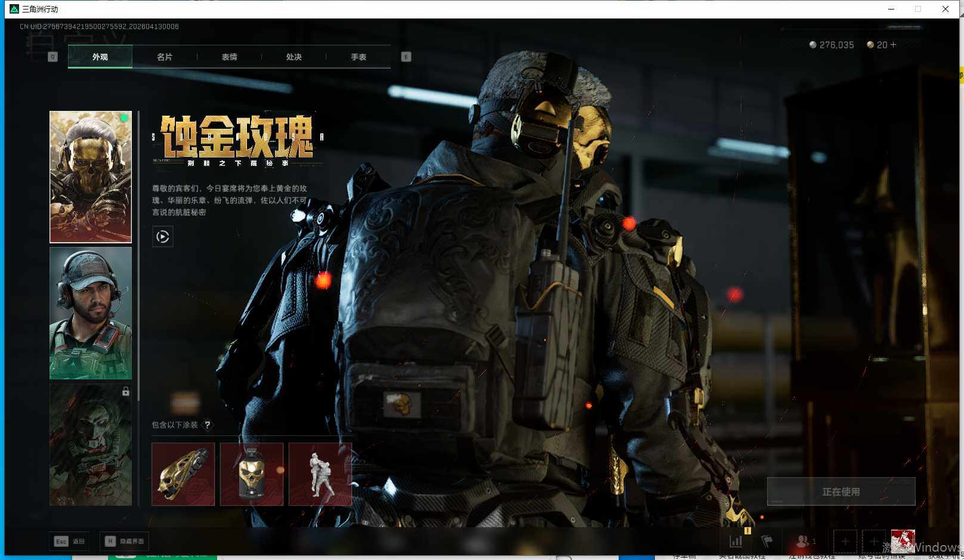Viewport: 964px width, 560px height.
Task: Go to the 表情 tab
Action: [x=229, y=57]
